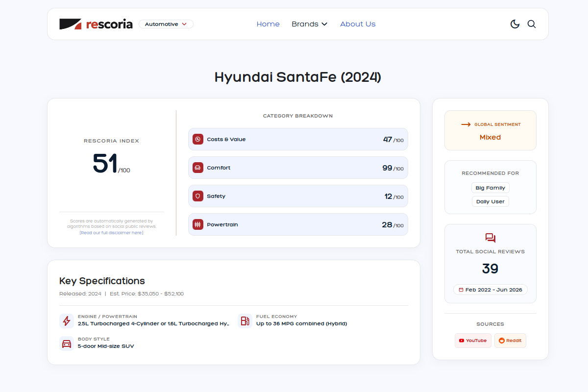Click the rescoria logo
Viewport: 588px width, 392px height.
pyautogui.click(x=96, y=24)
